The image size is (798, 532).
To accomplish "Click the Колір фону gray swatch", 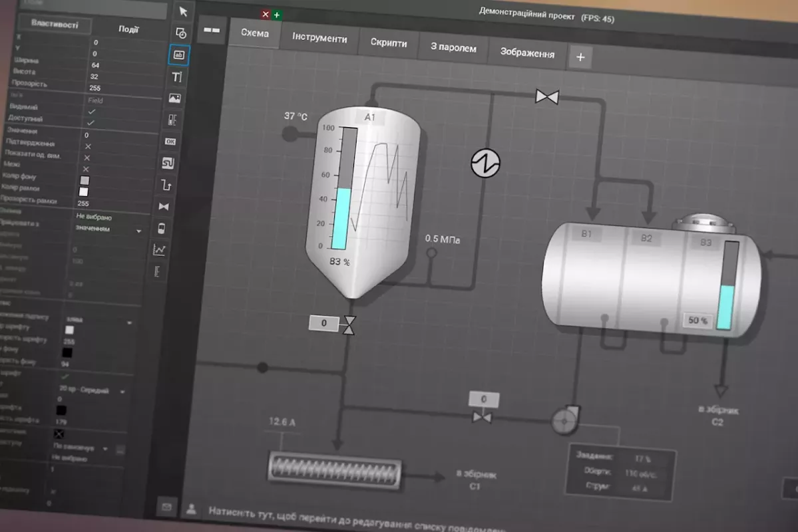I will pos(85,180).
